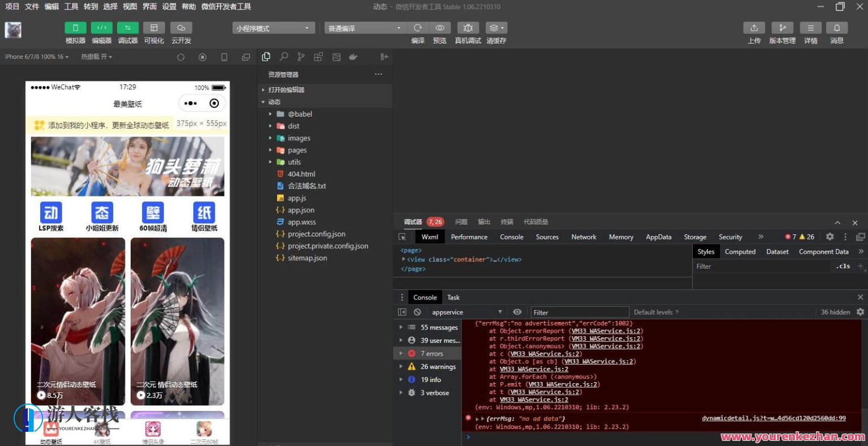Open the 详情 details panel

(810, 28)
